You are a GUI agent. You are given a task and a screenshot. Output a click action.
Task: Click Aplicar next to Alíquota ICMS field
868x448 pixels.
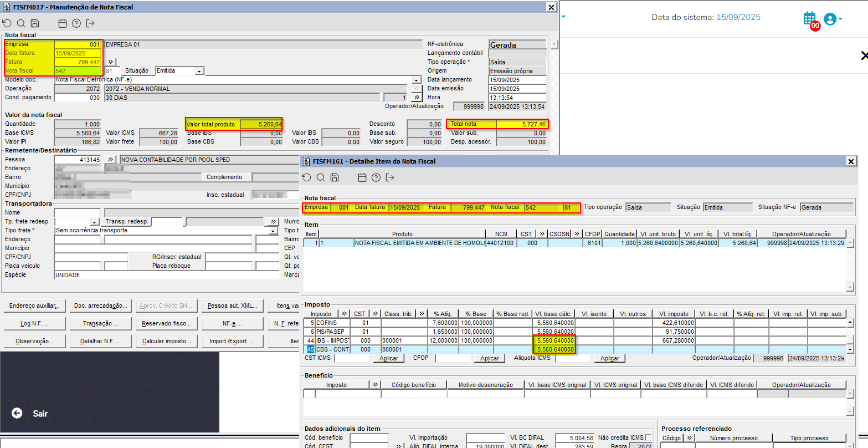point(610,358)
